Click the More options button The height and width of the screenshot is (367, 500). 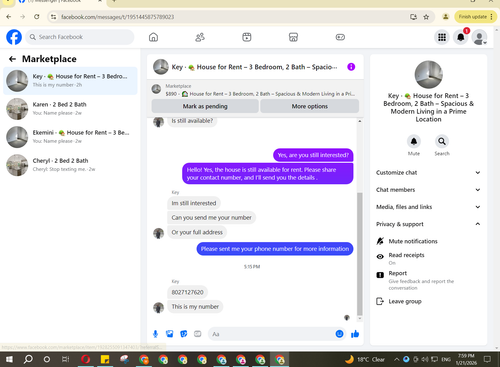pos(310,106)
